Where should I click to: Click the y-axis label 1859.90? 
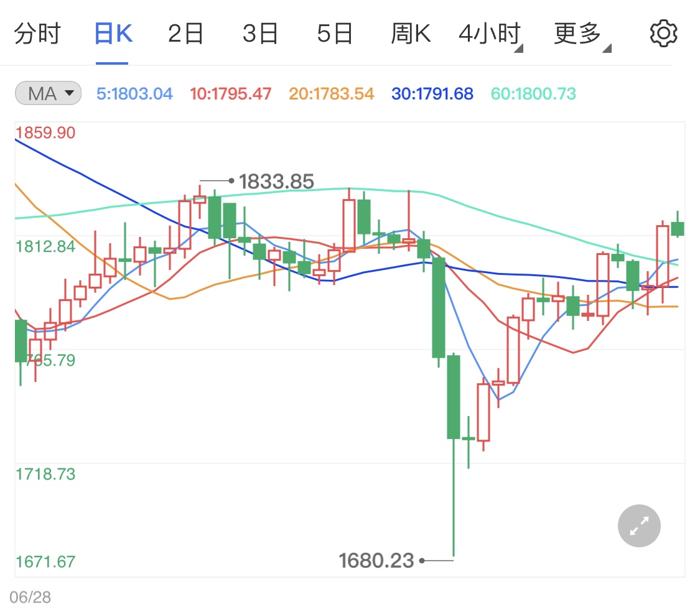(45, 132)
